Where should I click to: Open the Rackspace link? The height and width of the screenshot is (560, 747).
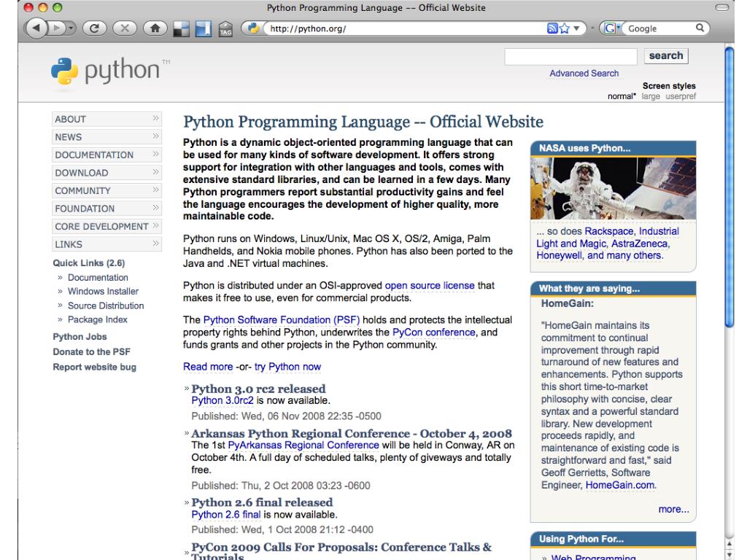(x=609, y=231)
